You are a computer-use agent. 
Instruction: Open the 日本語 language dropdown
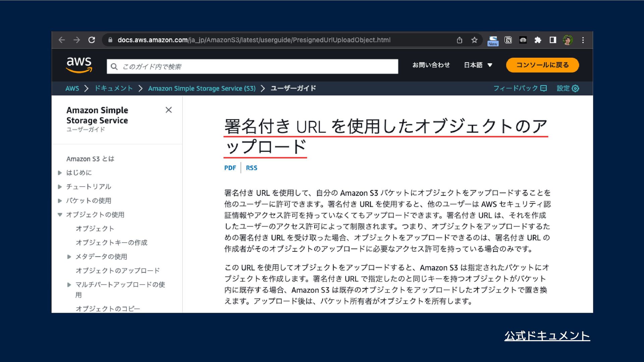tap(478, 65)
